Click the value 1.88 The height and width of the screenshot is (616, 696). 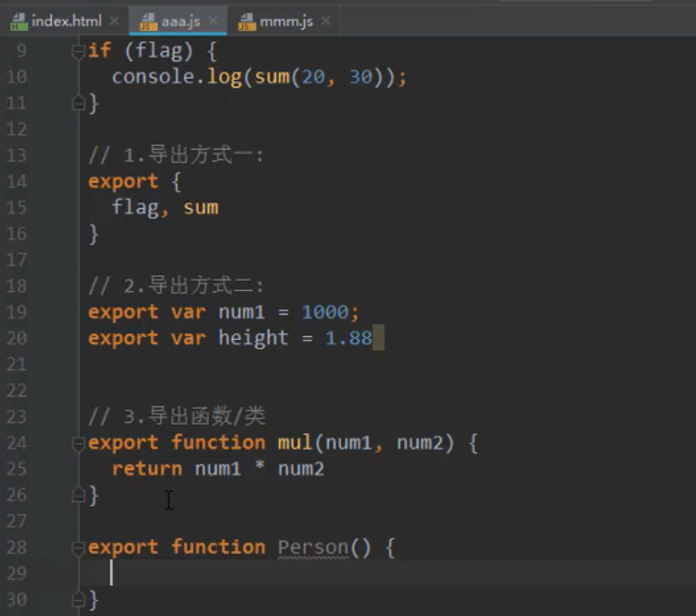click(x=348, y=339)
